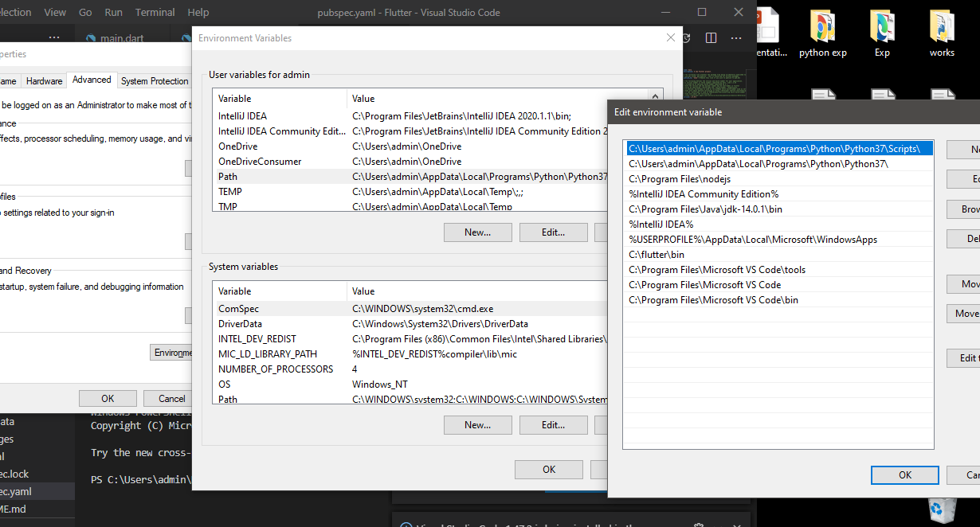This screenshot has width=980, height=527.
Task: Select C:\Program Files\nodejs path entry
Action: 779,179
